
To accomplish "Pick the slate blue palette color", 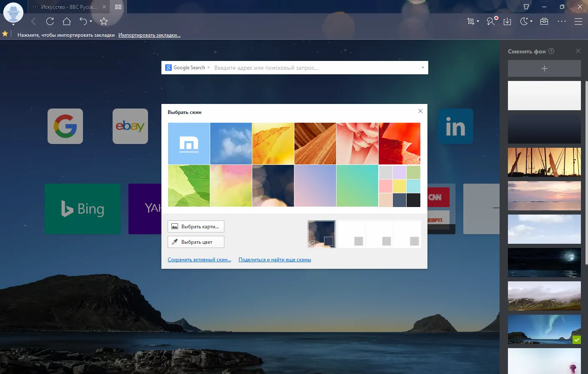I will click(x=400, y=200).
